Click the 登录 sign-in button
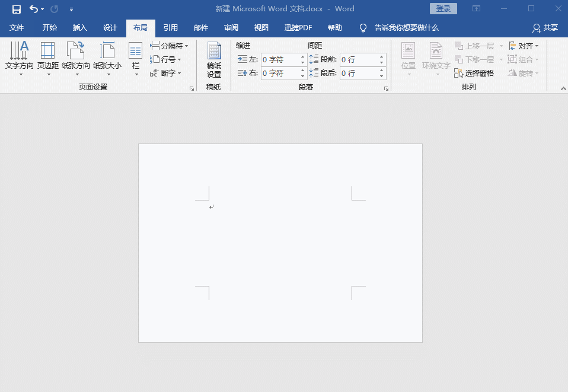 [x=443, y=9]
